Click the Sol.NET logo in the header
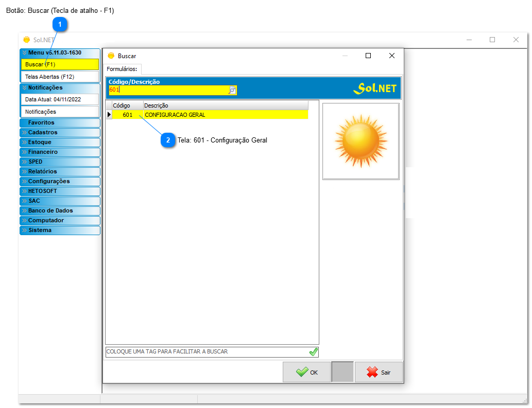 tap(374, 88)
